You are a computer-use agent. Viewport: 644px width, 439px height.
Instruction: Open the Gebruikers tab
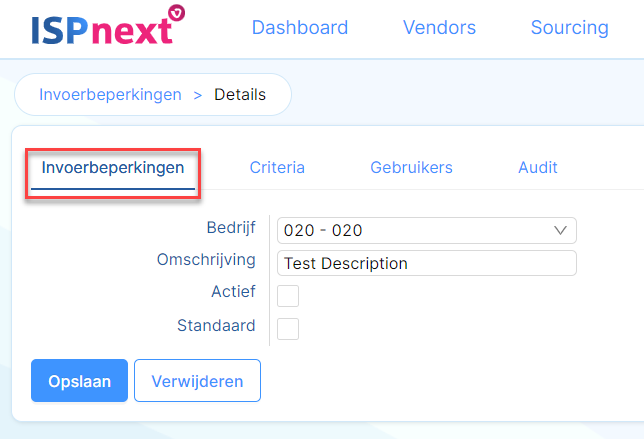[x=411, y=168]
